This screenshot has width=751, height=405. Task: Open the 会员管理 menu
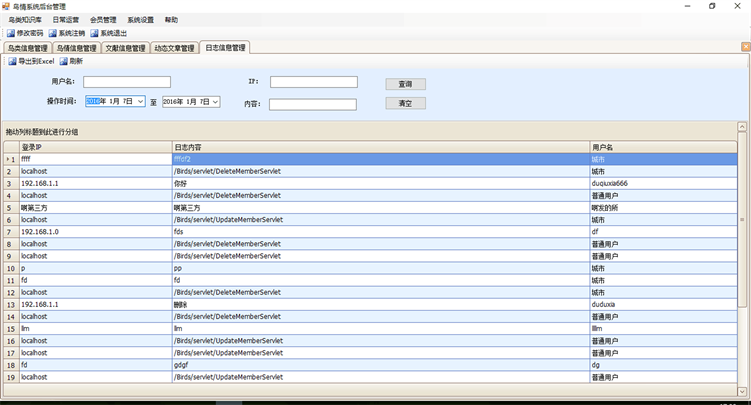click(x=103, y=19)
